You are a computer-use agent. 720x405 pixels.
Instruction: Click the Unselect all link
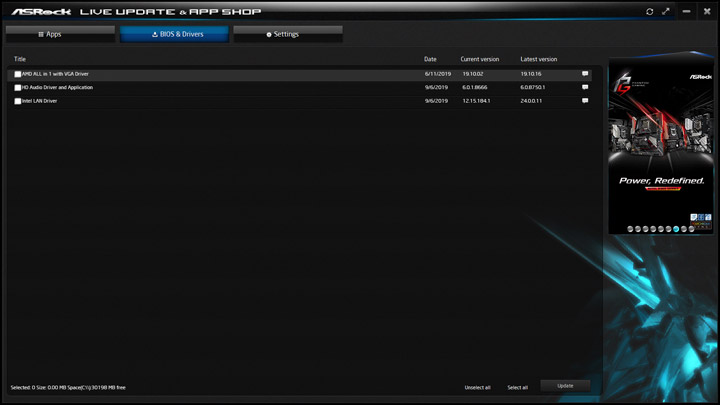click(x=478, y=388)
